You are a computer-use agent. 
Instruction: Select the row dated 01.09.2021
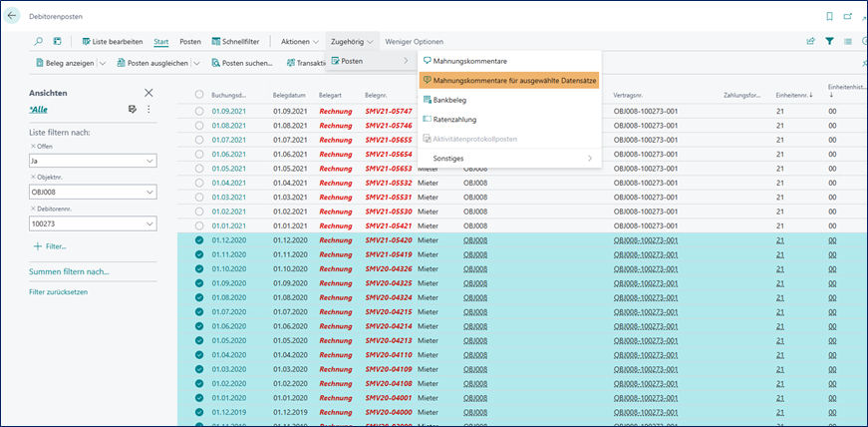click(x=199, y=111)
